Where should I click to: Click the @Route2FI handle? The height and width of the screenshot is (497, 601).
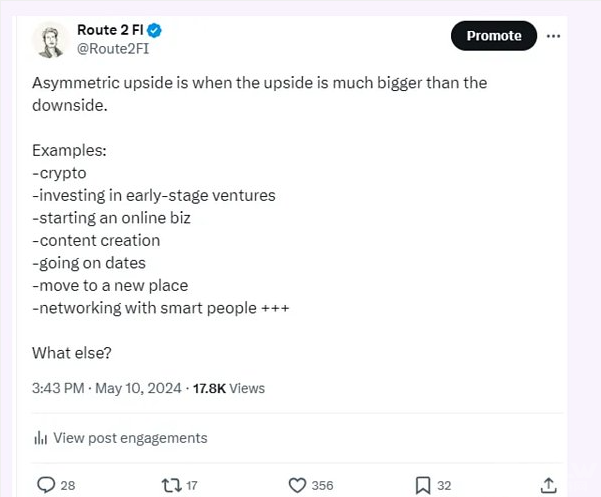pos(112,48)
